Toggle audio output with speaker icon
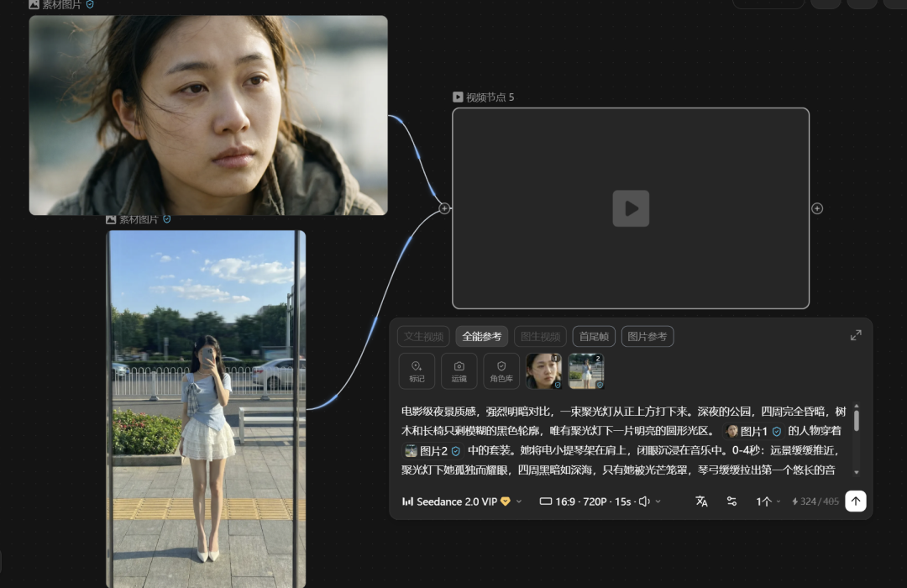Viewport: 907px width, 588px height. pos(643,501)
